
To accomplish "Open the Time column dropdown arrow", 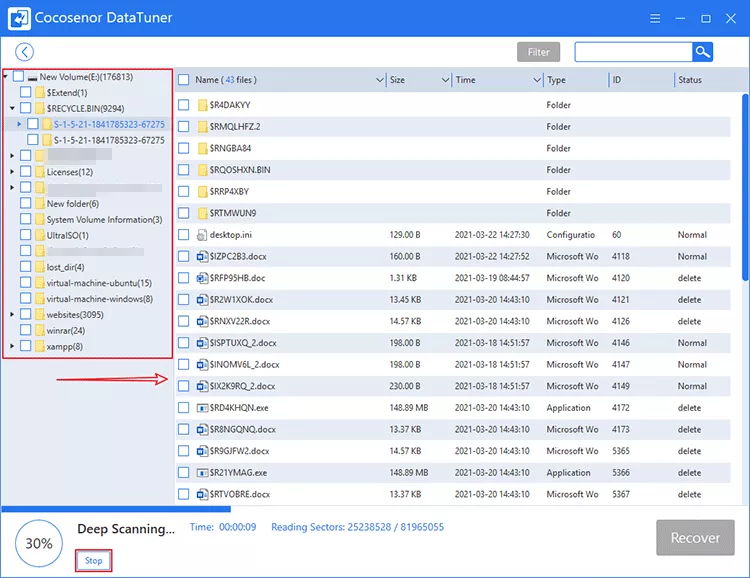I will pyautogui.click(x=537, y=80).
